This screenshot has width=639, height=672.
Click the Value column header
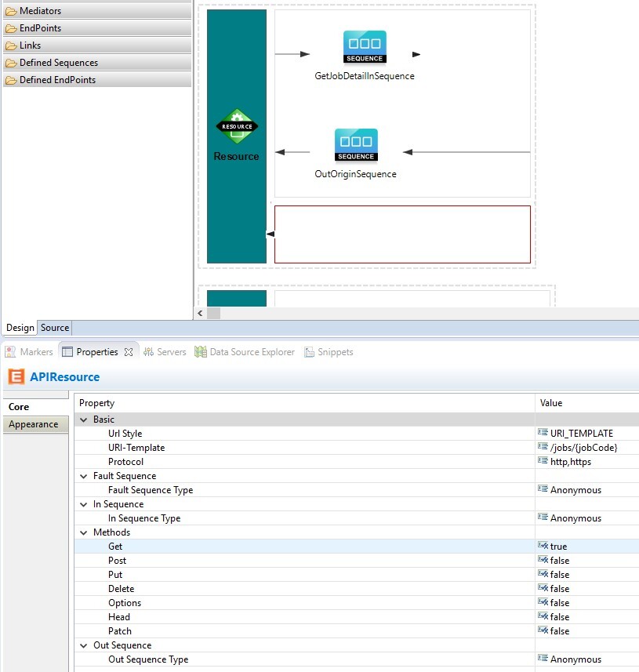click(x=587, y=403)
